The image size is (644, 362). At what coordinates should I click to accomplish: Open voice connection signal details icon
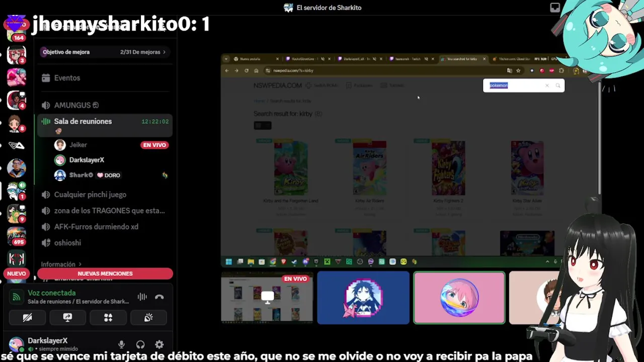[x=17, y=297]
